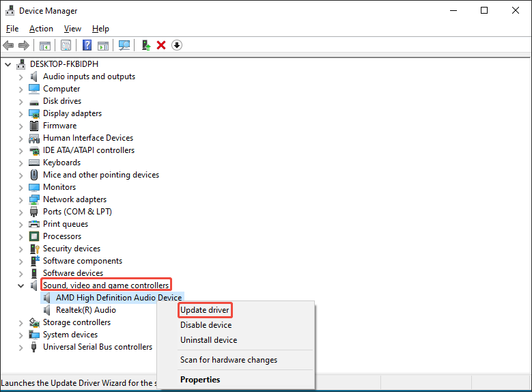The image size is (532, 392).
Task: Expand the Ports (COM & LPT) node
Action: 21,212
